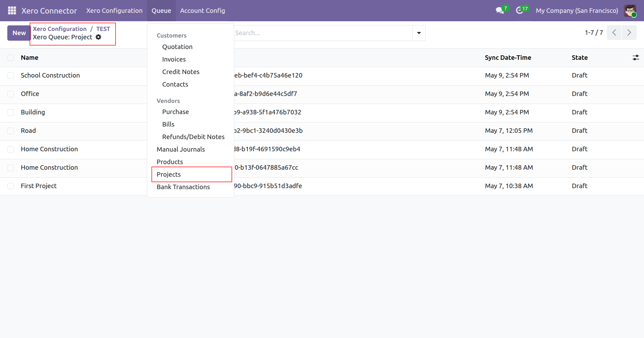The height and width of the screenshot is (338, 644).
Task: Click the user avatar in the top bar
Action: click(630, 10)
